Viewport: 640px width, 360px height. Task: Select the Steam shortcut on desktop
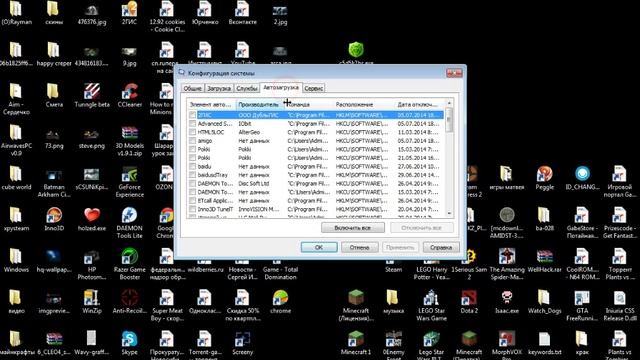(393, 269)
